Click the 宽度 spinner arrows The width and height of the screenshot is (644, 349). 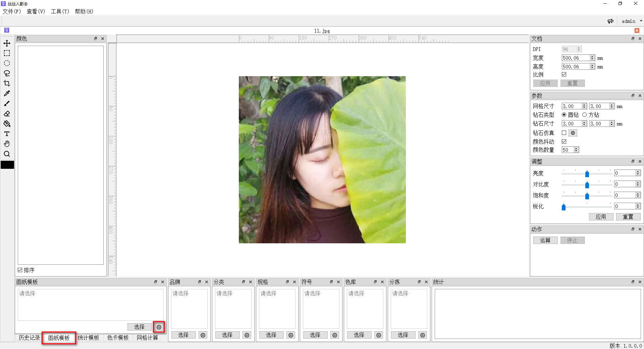pyautogui.click(x=592, y=58)
